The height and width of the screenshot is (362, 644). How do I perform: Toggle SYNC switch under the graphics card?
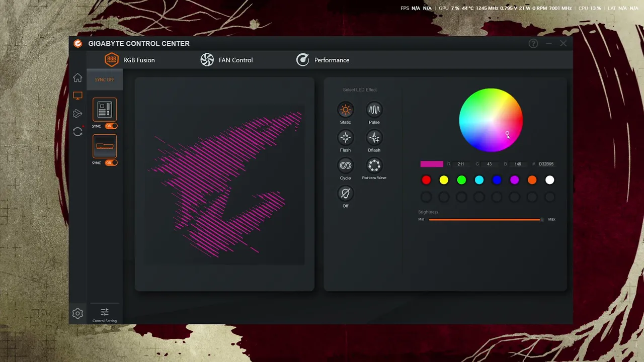pyautogui.click(x=111, y=163)
